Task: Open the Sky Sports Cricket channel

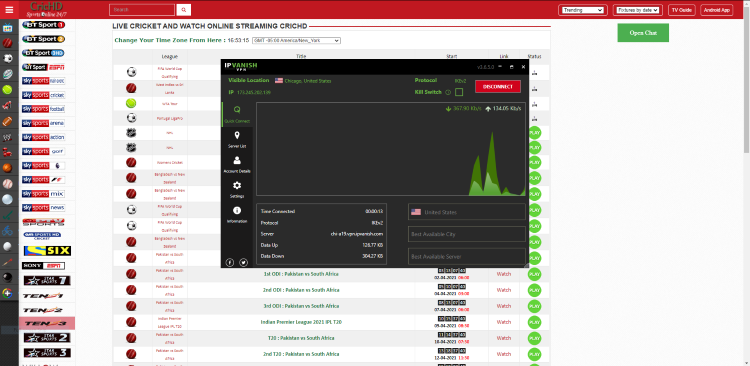Action: click(x=44, y=95)
